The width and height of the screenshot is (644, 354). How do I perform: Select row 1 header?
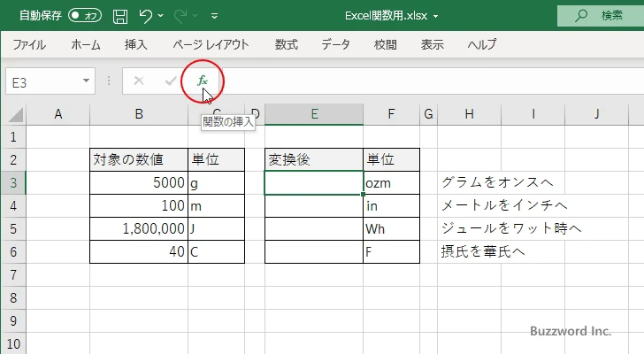click(x=13, y=137)
